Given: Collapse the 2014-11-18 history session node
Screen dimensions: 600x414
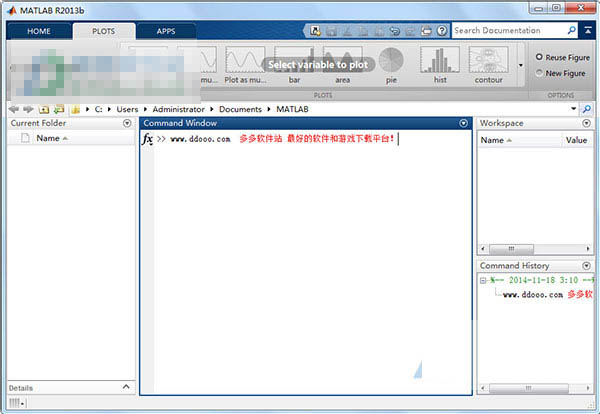Looking at the screenshot, I should pos(483,280).
